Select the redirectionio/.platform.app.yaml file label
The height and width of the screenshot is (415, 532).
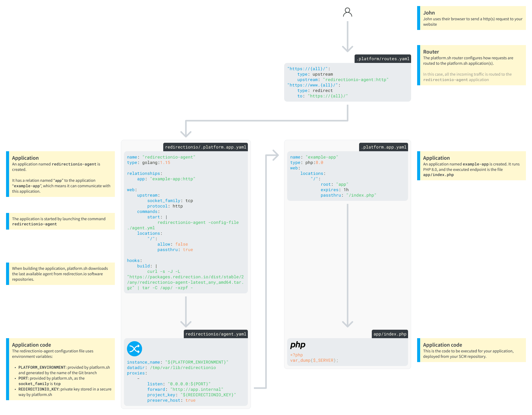[x=206, y=147]
